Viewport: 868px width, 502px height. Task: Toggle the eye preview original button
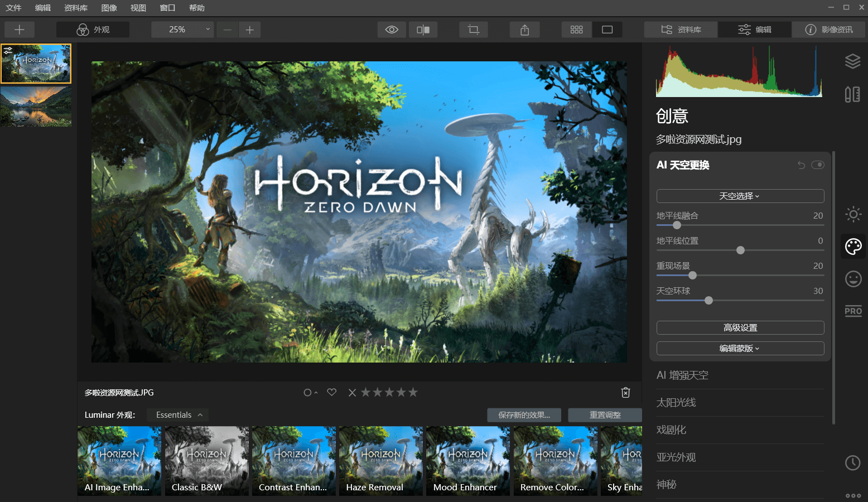point(392,30)
